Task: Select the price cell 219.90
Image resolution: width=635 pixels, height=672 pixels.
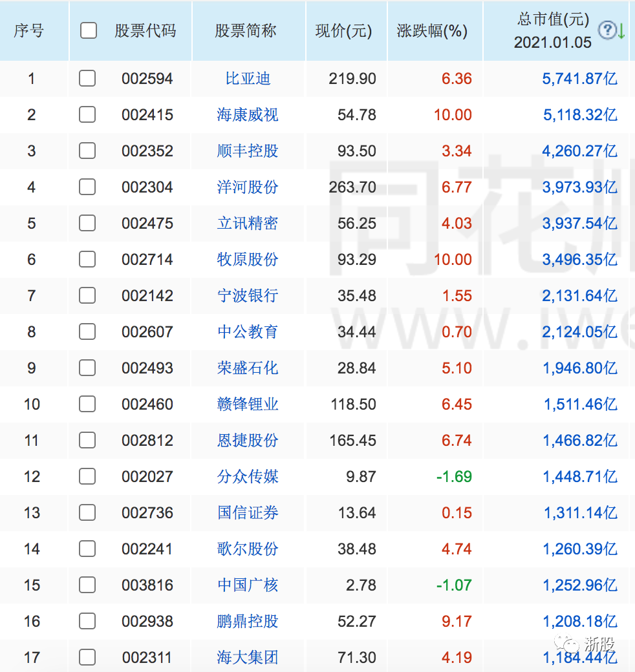Action: pyautogui.click(x=352, y=78)
